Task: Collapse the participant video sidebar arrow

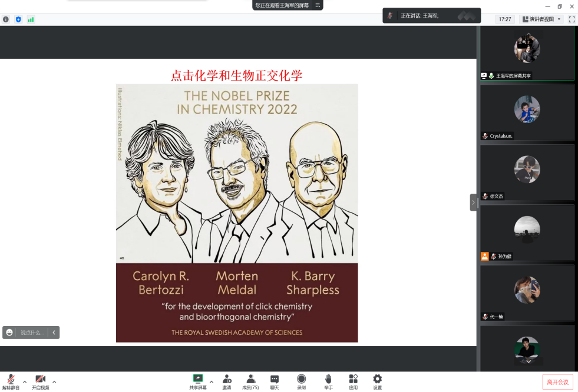Action: point(473,202)
